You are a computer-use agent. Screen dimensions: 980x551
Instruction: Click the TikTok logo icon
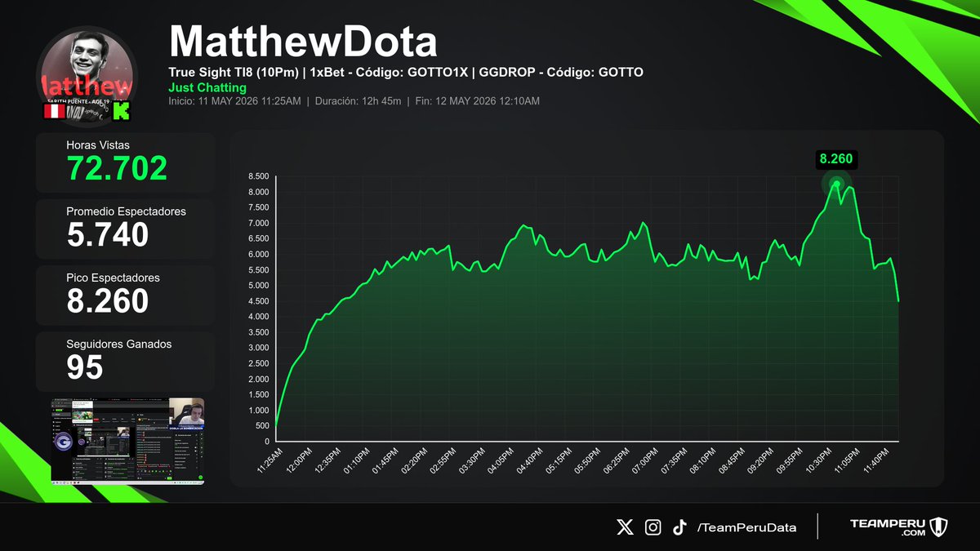pyautogui.click(x=679, y=527)
